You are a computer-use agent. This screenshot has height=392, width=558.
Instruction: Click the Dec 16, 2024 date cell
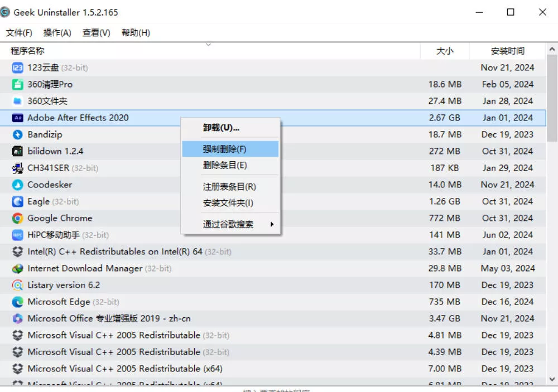coord(508,302)
